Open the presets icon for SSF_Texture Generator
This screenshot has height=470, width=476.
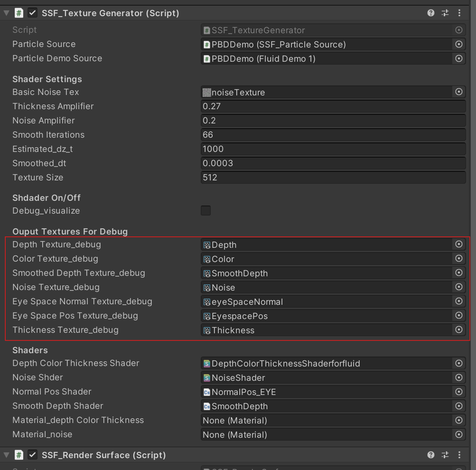tap(444, 13)
